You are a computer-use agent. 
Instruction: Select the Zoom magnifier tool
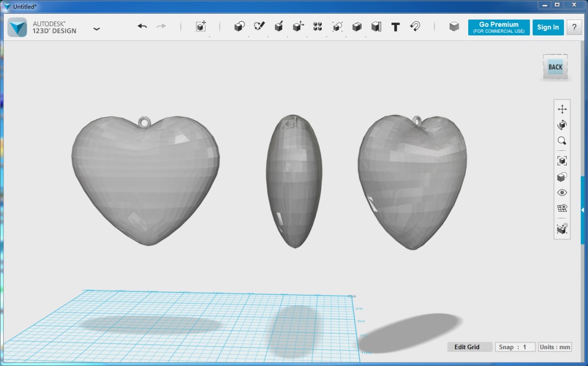562,141
